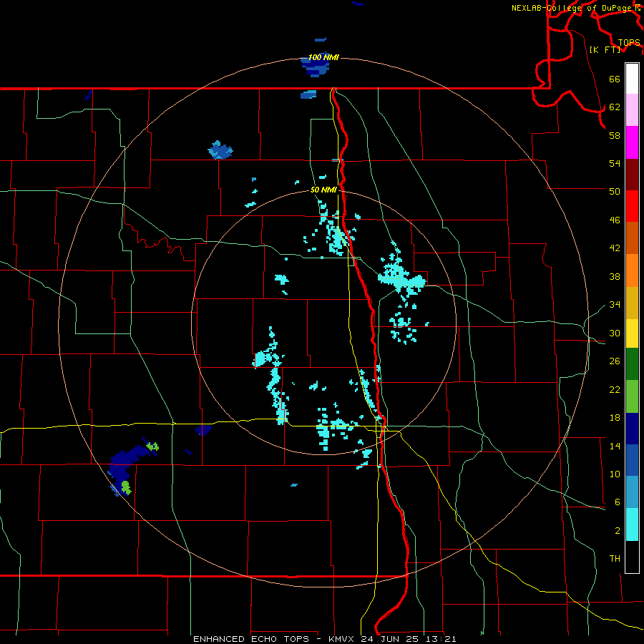Click the '50' legend value

615,192
